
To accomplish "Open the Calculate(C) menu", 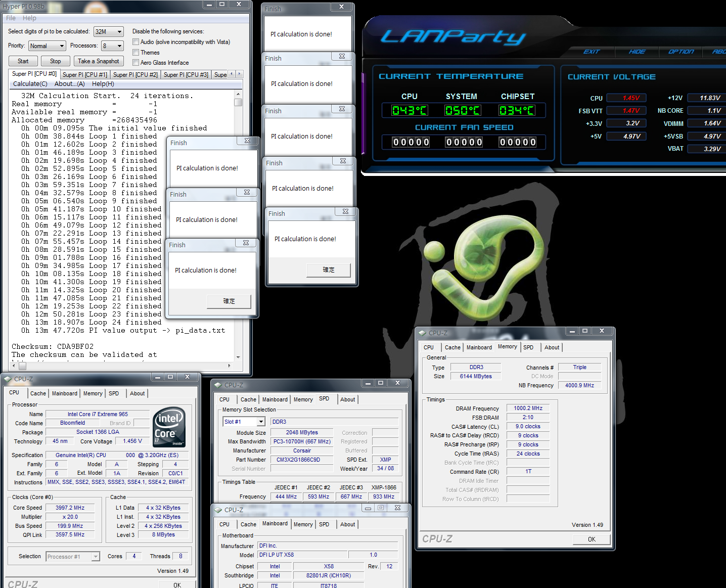I will tap(30, 84).
